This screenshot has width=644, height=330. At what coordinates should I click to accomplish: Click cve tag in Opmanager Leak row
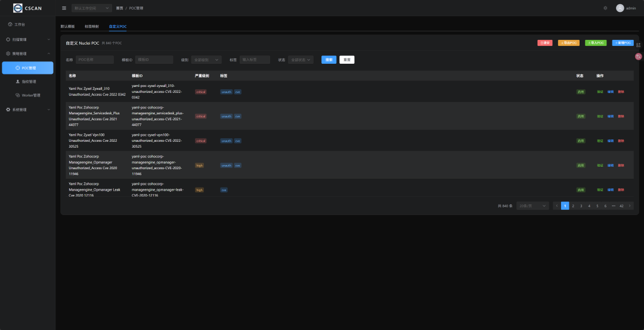click(224, 190)
